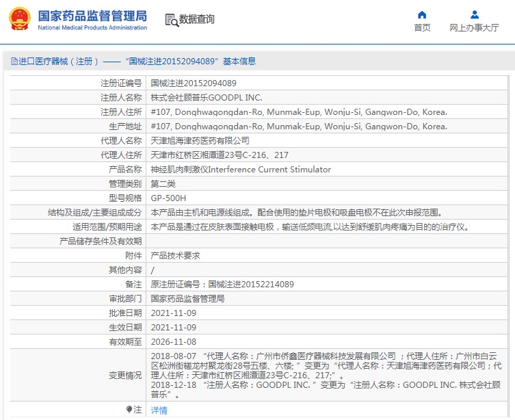Viewport: 515px width, 420px height.
Task: Click the 注册人名称 row label
Action: tap(121, 98)
